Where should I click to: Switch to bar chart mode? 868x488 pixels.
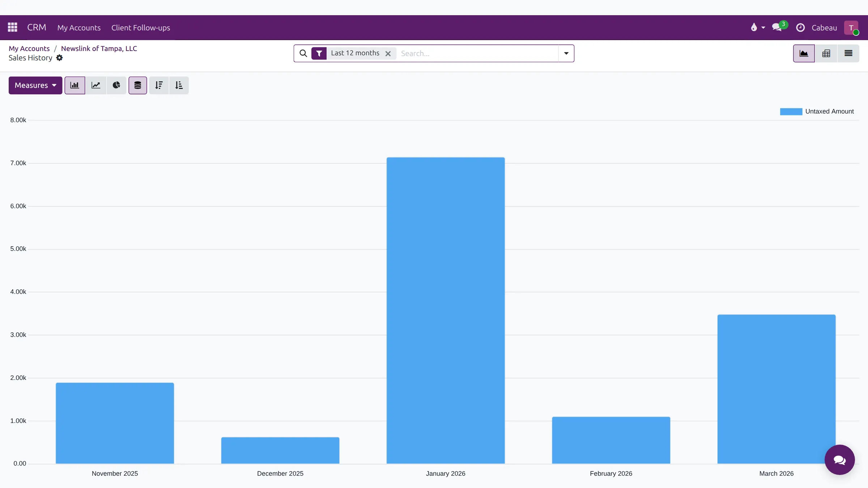coord(75,85)
